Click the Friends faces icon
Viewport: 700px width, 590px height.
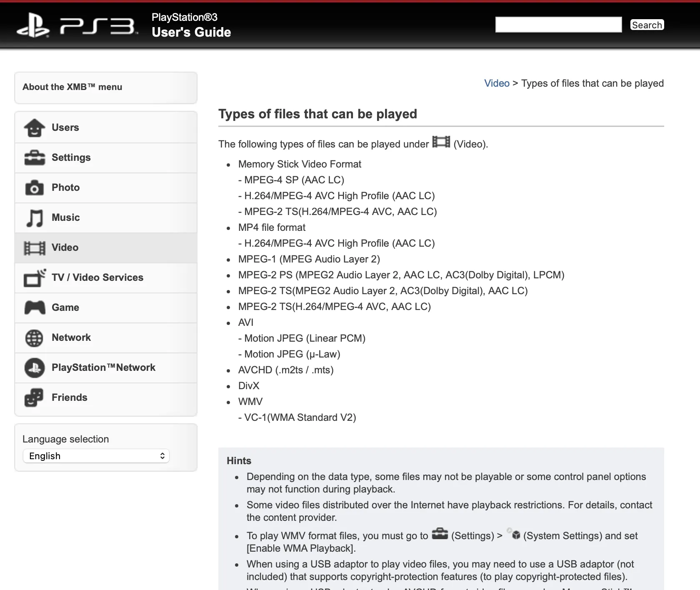pyautogui.click(x=35, y=397)
